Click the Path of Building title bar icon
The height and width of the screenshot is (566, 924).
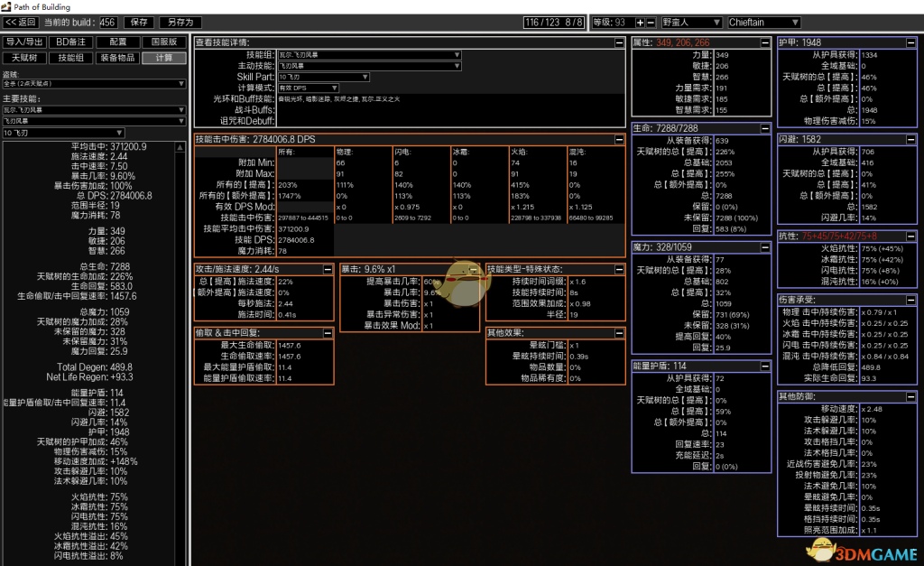[x=6, y=6]
